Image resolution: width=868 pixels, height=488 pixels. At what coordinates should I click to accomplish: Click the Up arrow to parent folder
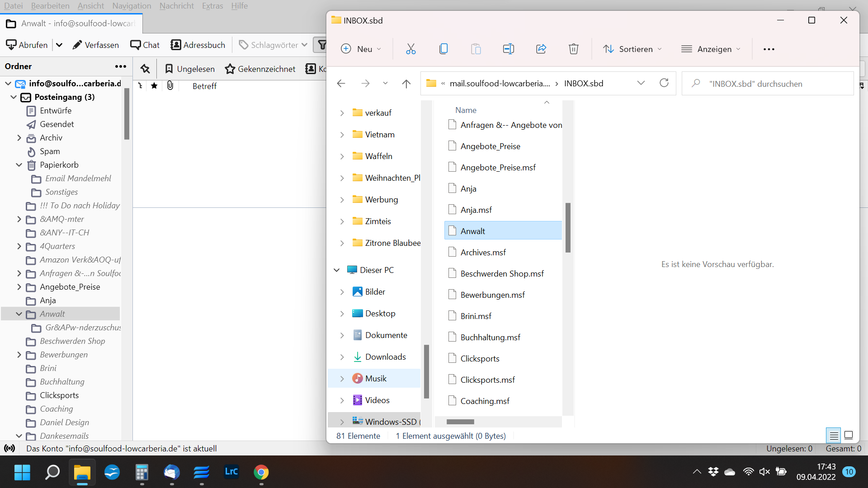click(406, 84)
